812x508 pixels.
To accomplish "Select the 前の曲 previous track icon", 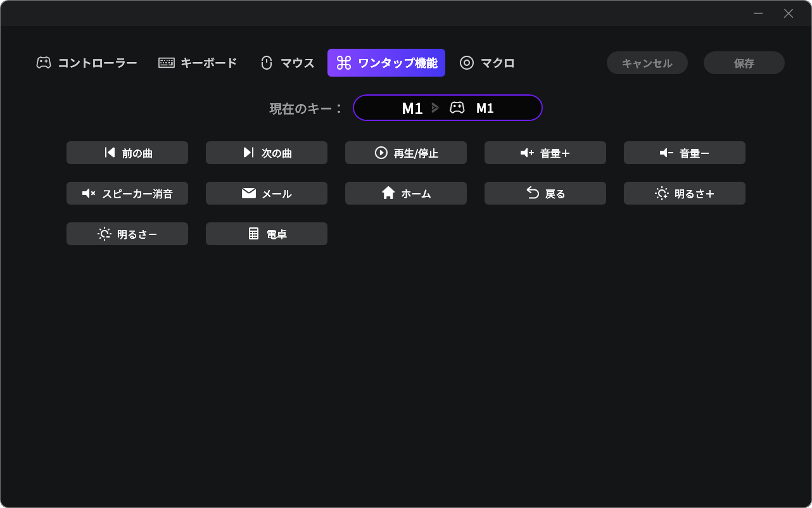I will coord(110,153).
